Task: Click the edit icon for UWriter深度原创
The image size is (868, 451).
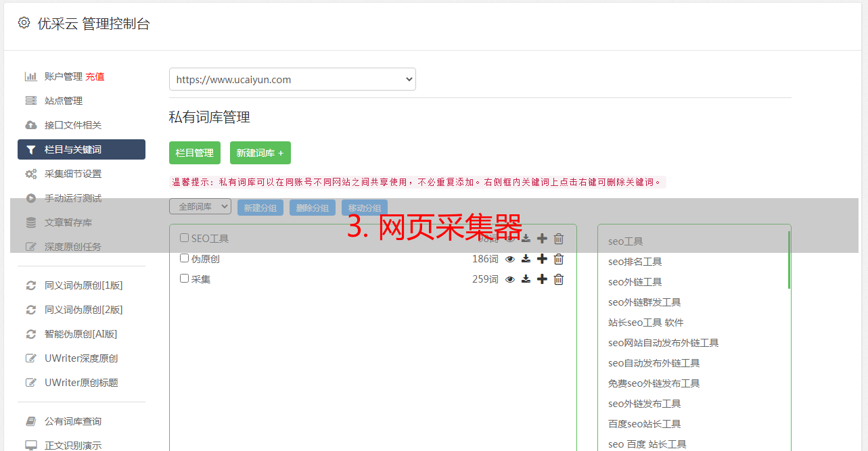Action: [x=31, y=358]
